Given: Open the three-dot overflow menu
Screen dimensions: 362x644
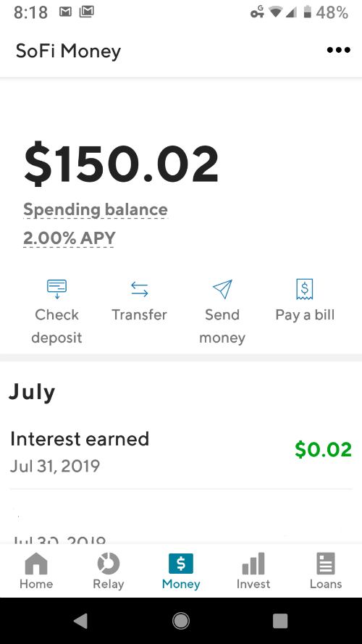Looking at the screenshot, I should point(339,51).
